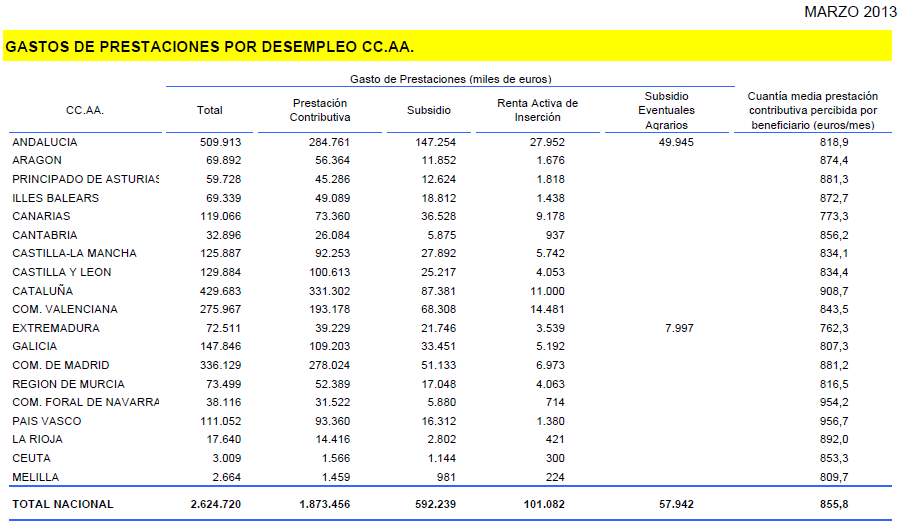Select 'CASTILLA-LA MANCHA' row label
The width and height of the screenshot is (900, 523).
(75, 253)
